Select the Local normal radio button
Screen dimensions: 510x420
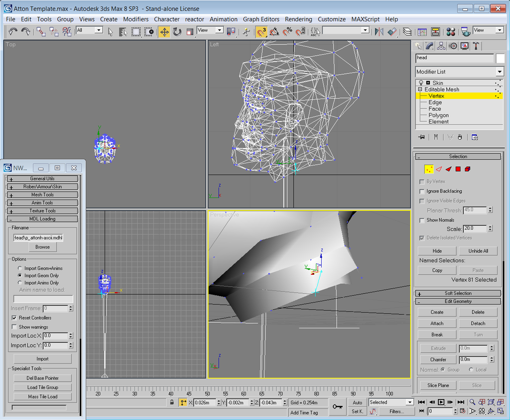coord(471,370)
